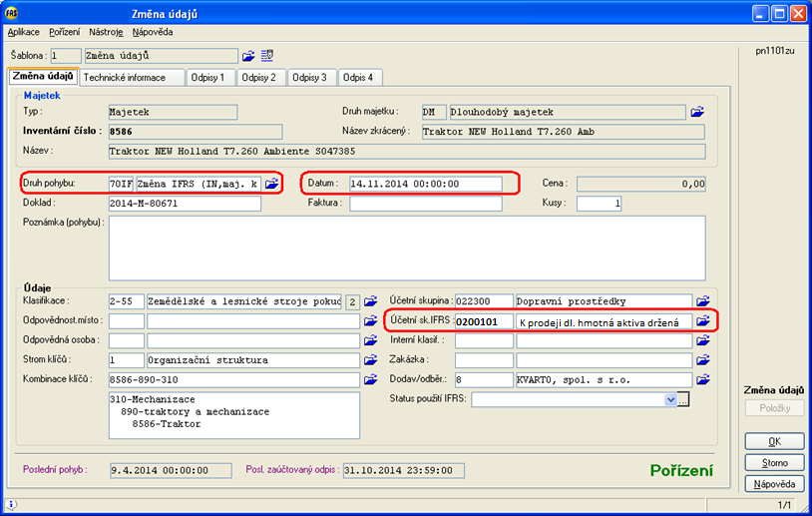This screenshot has width=812, height=516.
Task: Confirm changes with the OK button
Action: click(774, 441)
